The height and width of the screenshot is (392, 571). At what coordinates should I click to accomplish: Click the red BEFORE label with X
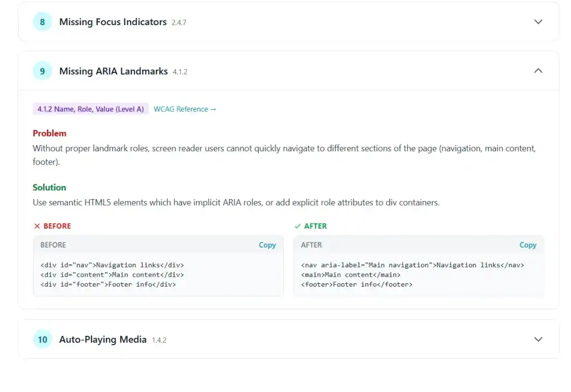(x=52, y=226)
